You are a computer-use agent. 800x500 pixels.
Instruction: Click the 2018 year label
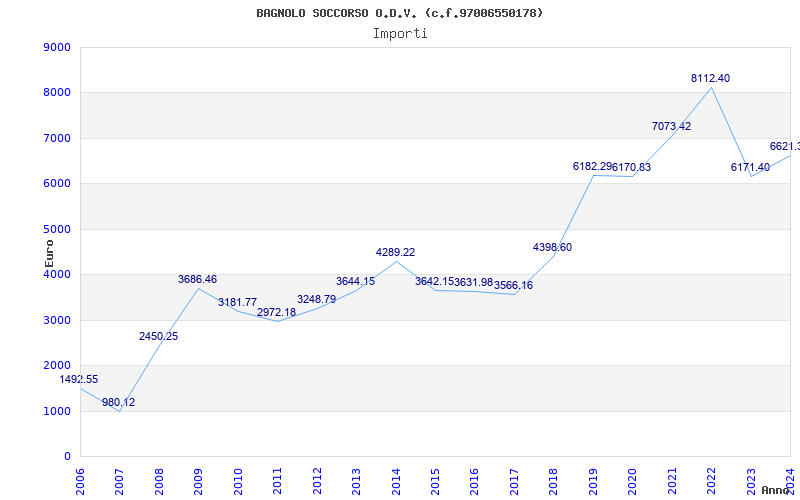554,482
